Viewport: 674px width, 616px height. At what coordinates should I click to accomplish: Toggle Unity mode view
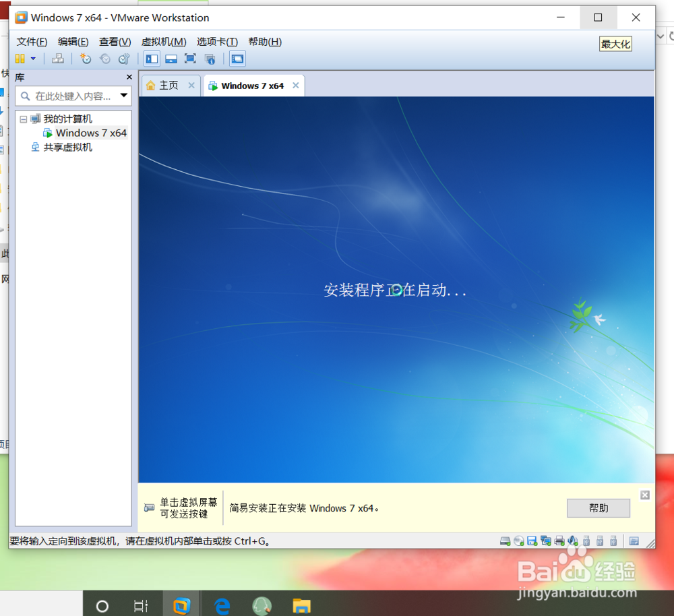209,59
